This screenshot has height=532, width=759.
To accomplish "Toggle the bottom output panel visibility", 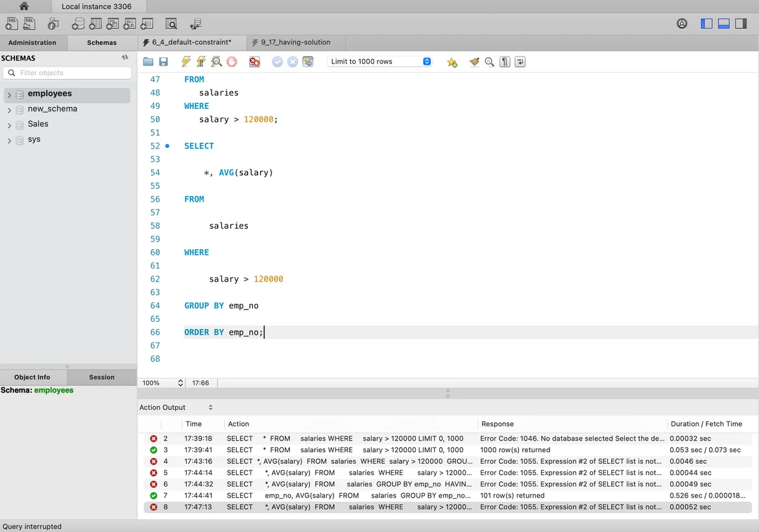I will click(723, 24).
